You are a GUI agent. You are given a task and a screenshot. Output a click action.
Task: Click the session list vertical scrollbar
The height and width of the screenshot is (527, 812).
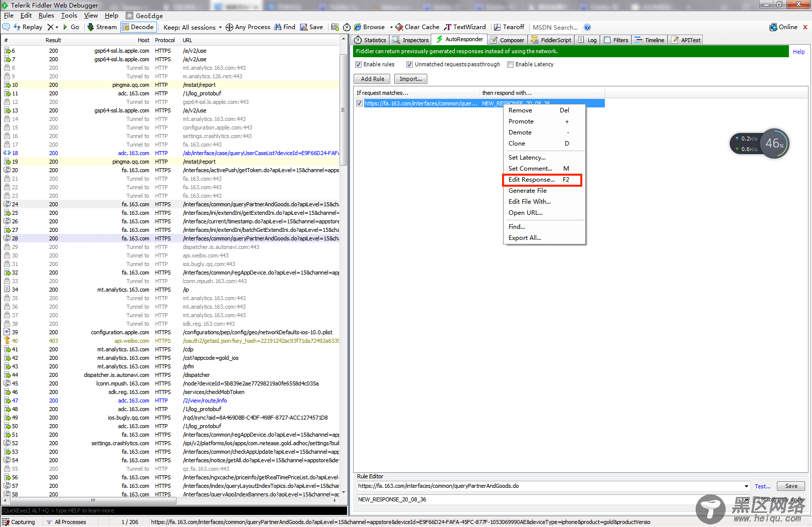point(344,110)
